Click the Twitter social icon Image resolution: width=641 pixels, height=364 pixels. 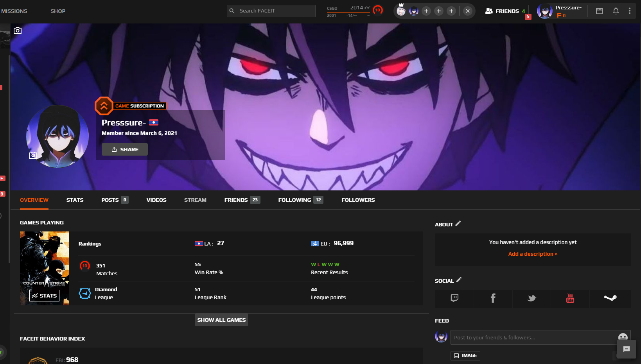(531, 298)
